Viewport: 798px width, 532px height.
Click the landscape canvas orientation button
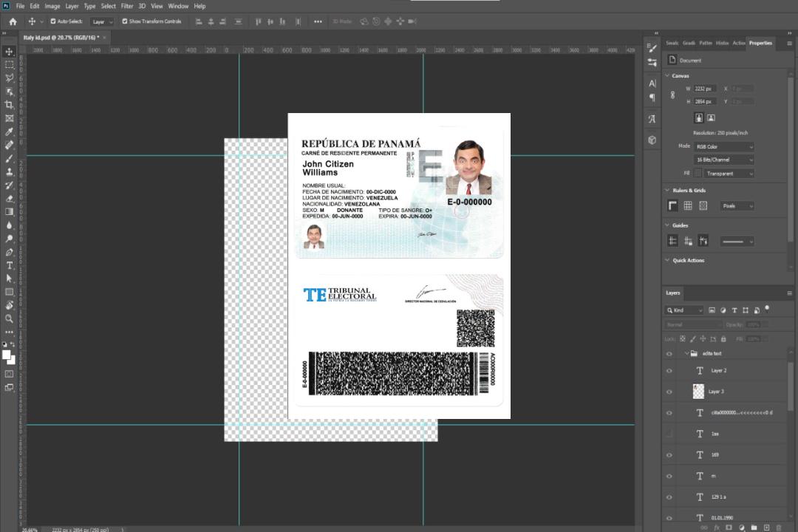pos(711,117)
